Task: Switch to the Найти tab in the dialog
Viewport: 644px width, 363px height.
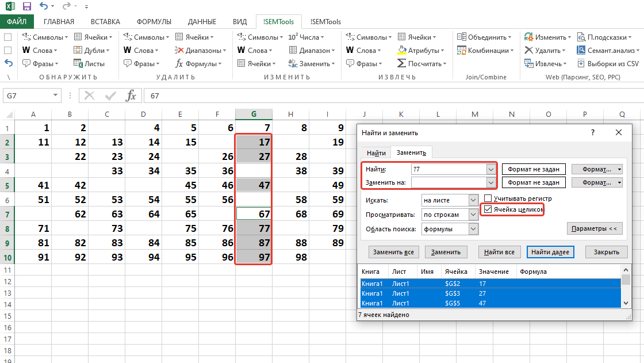Action: click(376, 153)
